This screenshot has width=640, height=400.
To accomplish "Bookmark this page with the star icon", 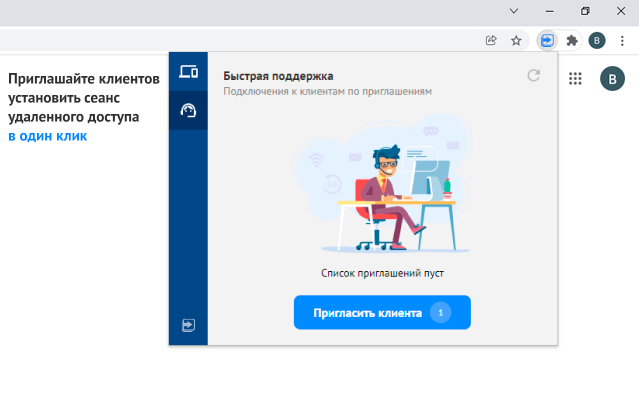I will 516,40.
